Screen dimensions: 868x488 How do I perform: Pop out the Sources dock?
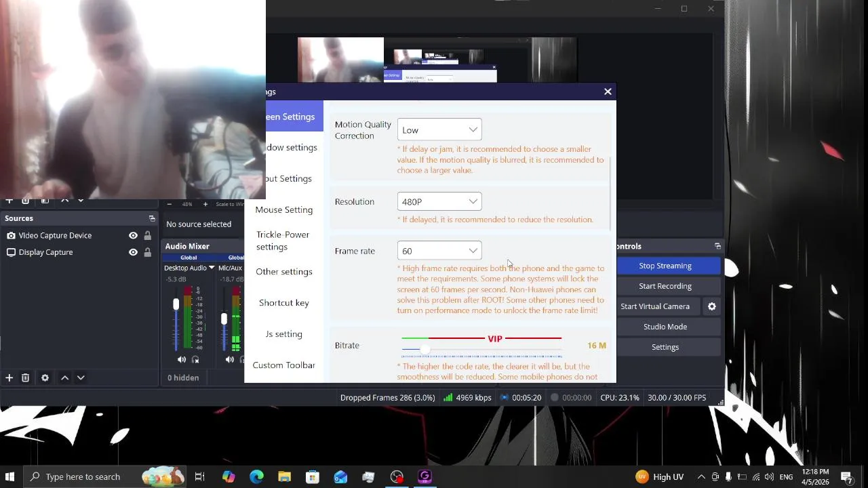[x=152, y=218]
